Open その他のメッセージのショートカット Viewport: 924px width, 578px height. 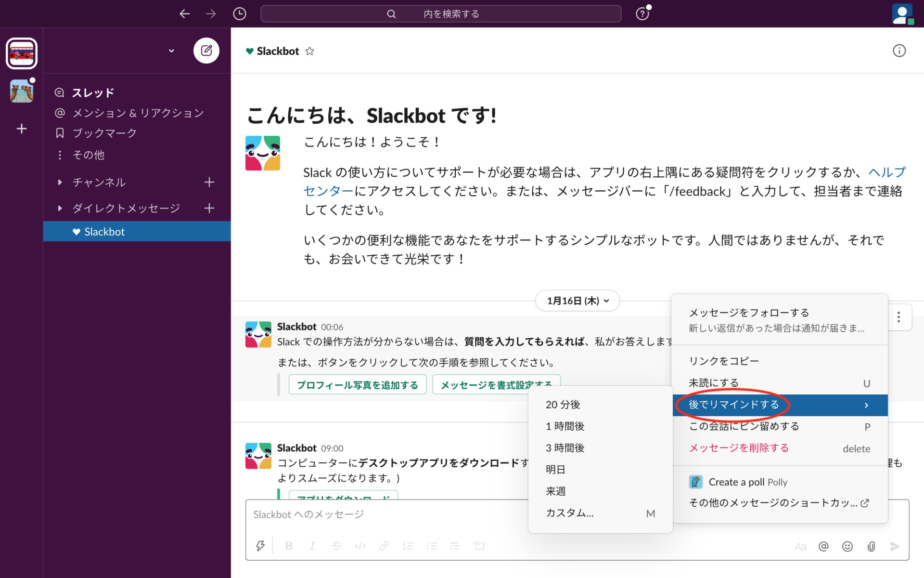click(x=780, y=502)
